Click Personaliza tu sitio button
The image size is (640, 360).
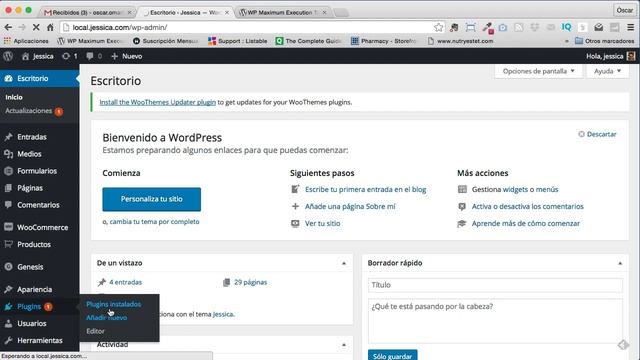coord(151,199)
